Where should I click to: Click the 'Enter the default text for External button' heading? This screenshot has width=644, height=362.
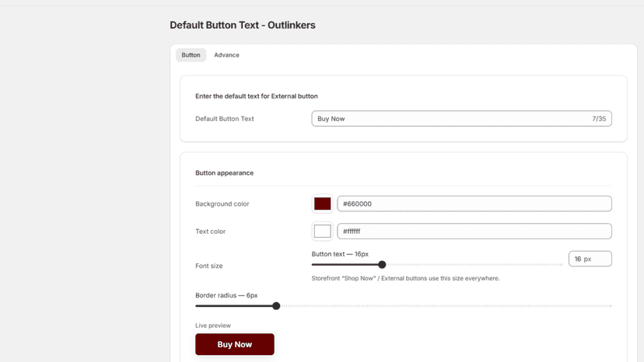point(257,96)
